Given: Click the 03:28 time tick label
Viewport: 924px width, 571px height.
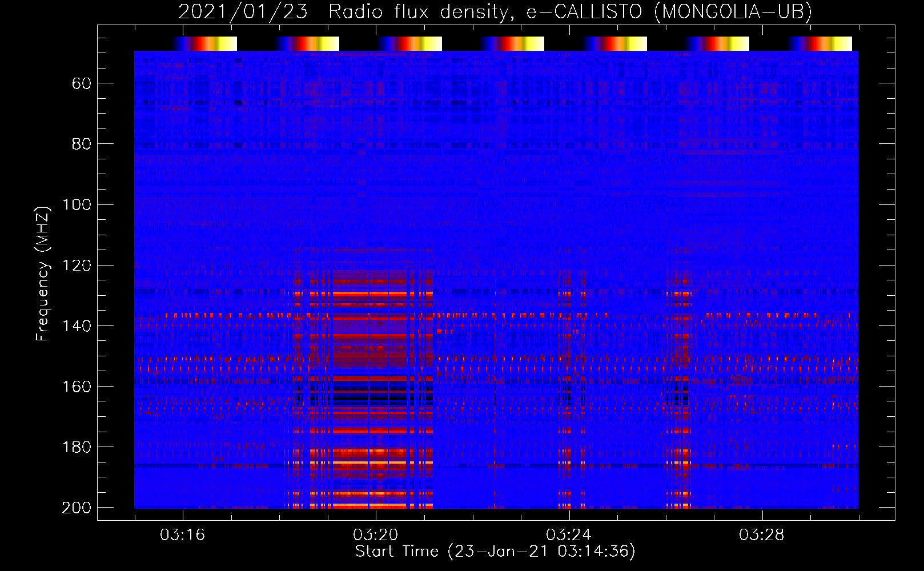Looking at the screenshot, I should (761, 535).
